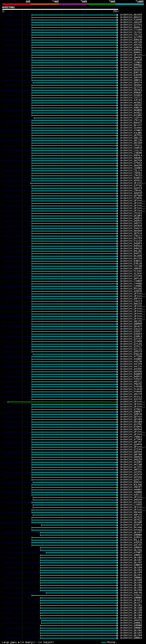Click the cyan ~100% identity legend segment
Screen dimensions: 146x644
click(x=130, y=4)
